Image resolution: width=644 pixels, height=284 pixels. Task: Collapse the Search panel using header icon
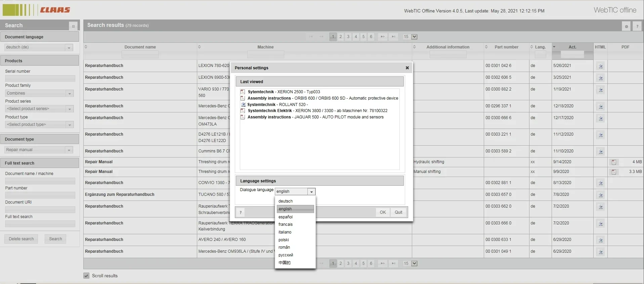(73, 26)
